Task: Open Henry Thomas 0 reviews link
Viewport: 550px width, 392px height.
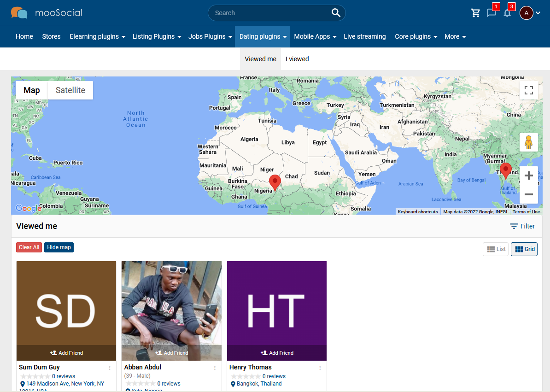Action: pos(274,376)
